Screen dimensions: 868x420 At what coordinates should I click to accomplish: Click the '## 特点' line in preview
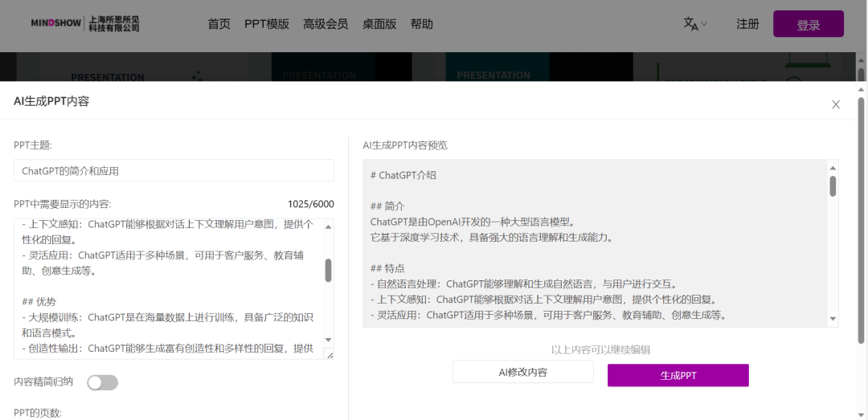[387, 268]
